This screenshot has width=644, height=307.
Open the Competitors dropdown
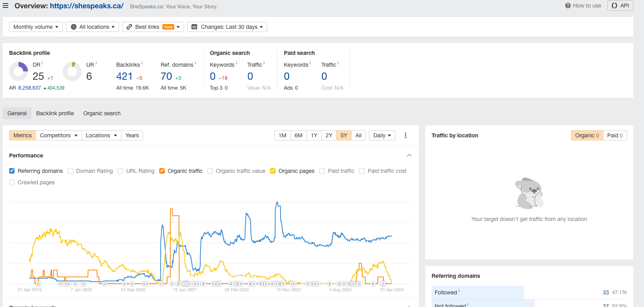59,135
